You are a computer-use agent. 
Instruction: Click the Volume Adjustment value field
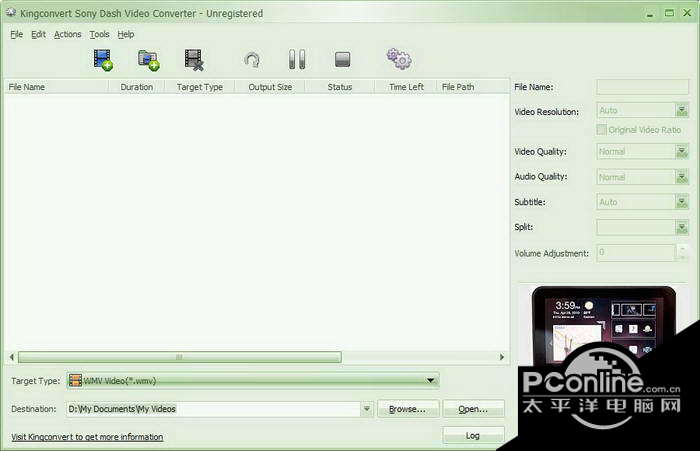pyautogui.click(x=636, y=253)
